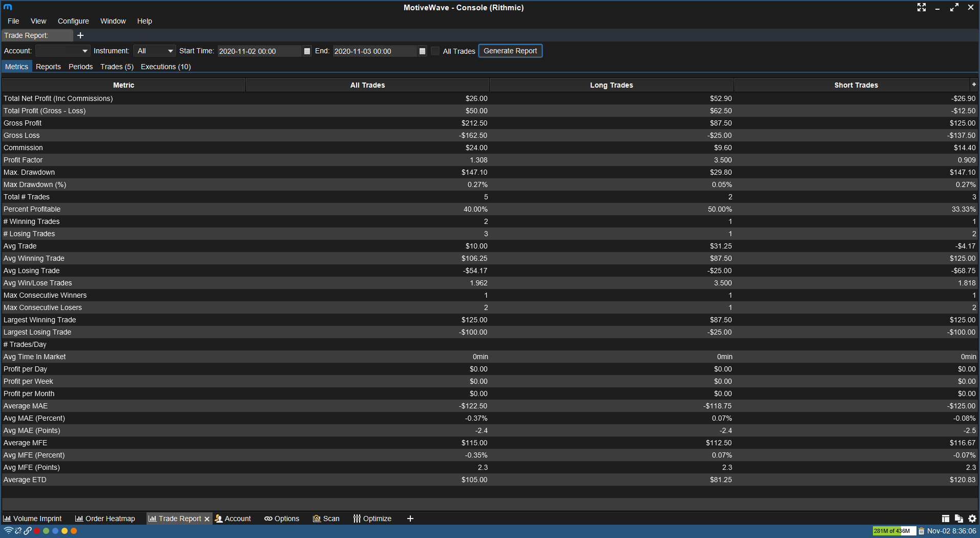Switch to the Trades (5) tab
Screen dimensions: 980x538
(x=117, y=67)
